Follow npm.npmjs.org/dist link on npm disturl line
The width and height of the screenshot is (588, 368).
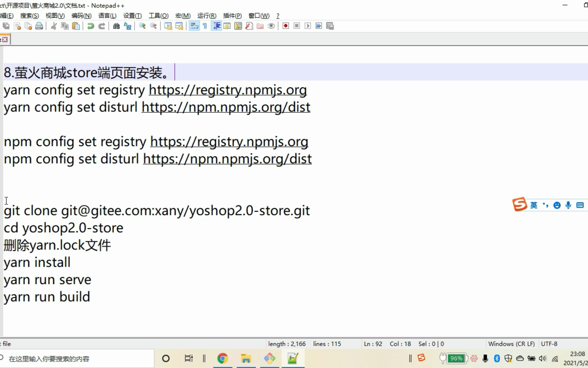click(x=227, y=159)
